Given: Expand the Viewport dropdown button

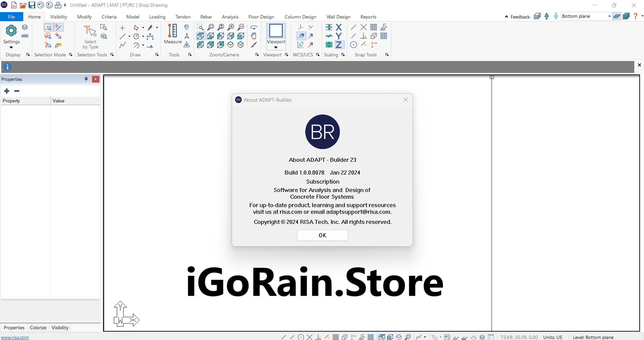Looking at the screenshot, I should point(276,47).
